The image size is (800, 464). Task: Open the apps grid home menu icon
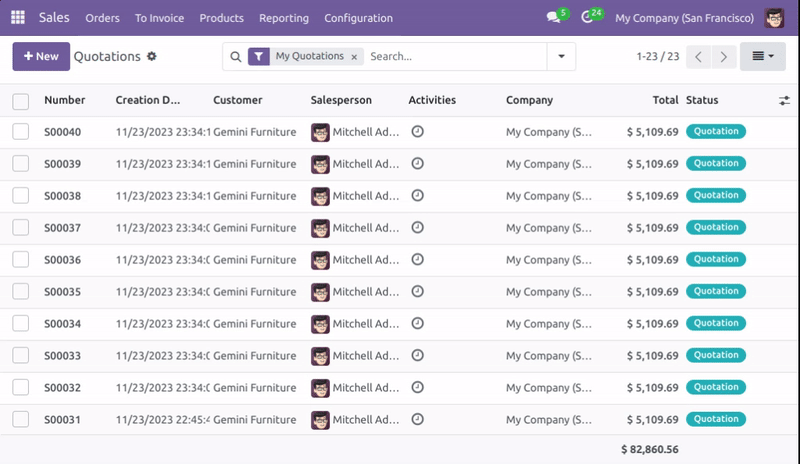pos(18,18)
